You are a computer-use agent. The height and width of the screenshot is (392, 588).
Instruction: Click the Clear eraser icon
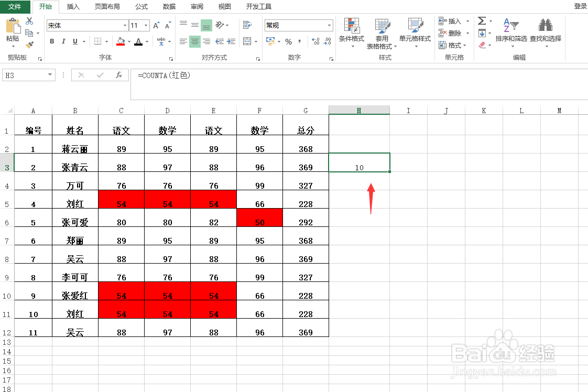(x=482, y=45)
